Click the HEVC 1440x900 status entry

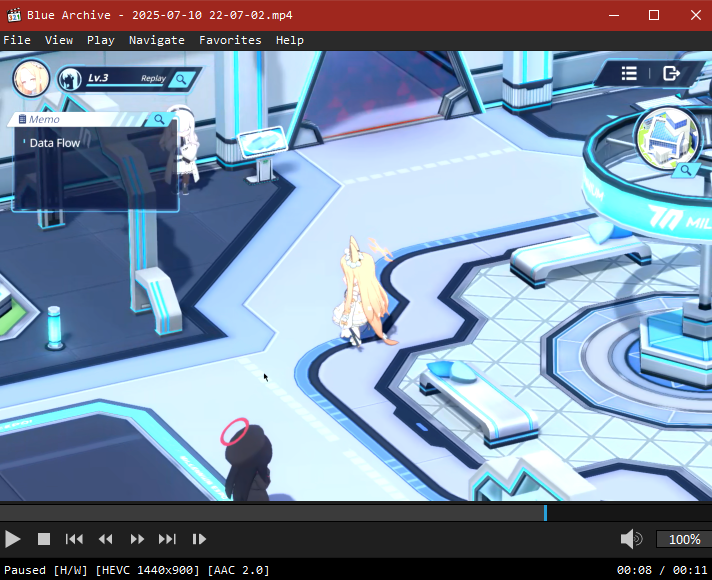(147, 570)
